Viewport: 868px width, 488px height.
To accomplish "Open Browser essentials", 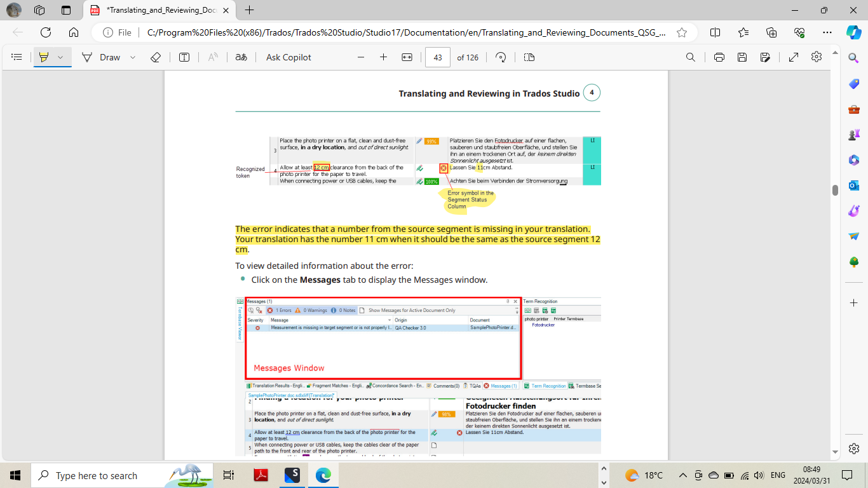I will 799,32.
